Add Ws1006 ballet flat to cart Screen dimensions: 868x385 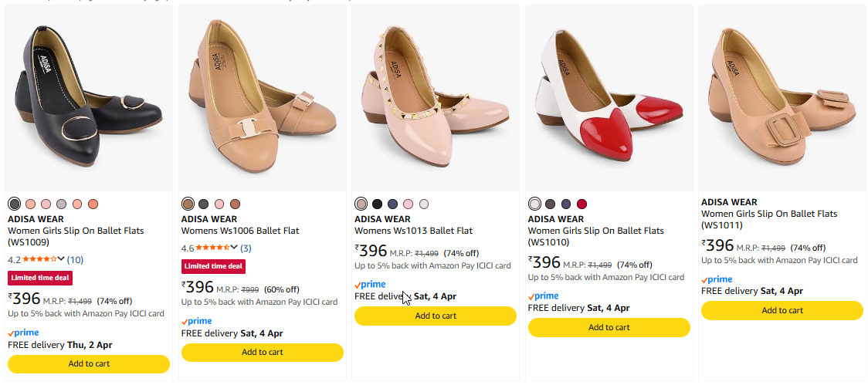pos(262,352)
